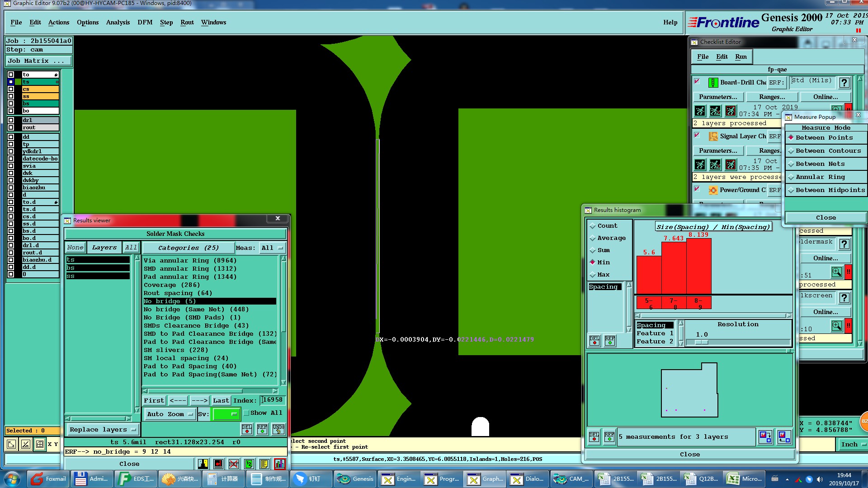Toggle the 'cs' layer checkbox
868x488 pixels.
11,89
